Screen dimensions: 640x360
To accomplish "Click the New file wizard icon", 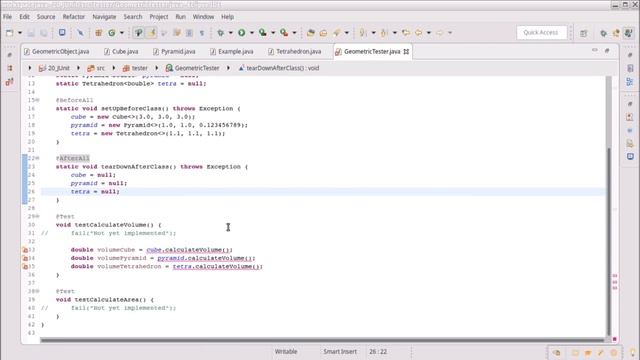I will pyautogui.click(x=9, y=33).
